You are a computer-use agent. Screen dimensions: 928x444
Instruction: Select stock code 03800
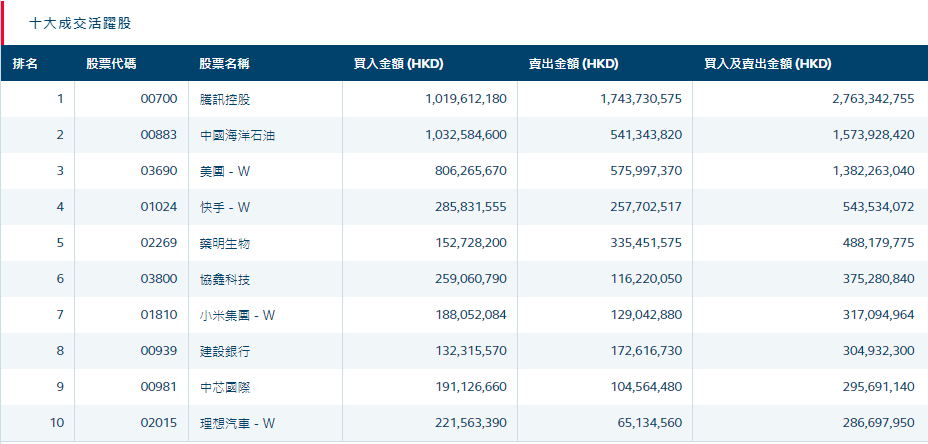[159, 279]
